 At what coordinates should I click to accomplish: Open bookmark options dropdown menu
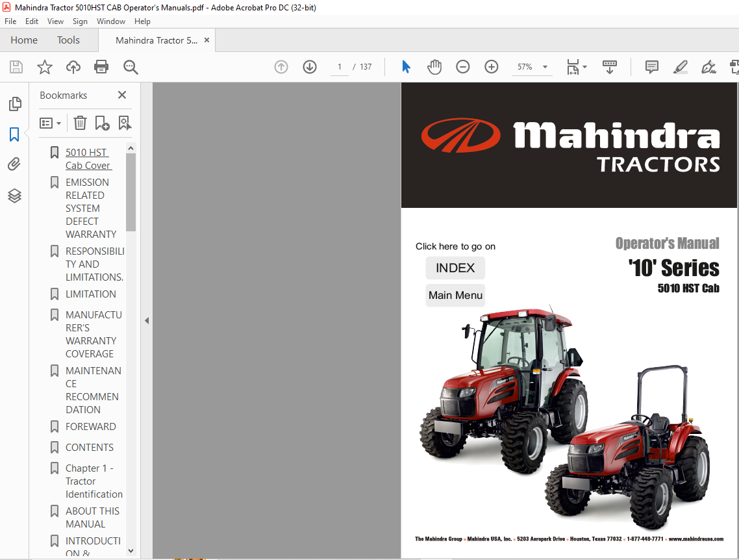click(51, 123)
